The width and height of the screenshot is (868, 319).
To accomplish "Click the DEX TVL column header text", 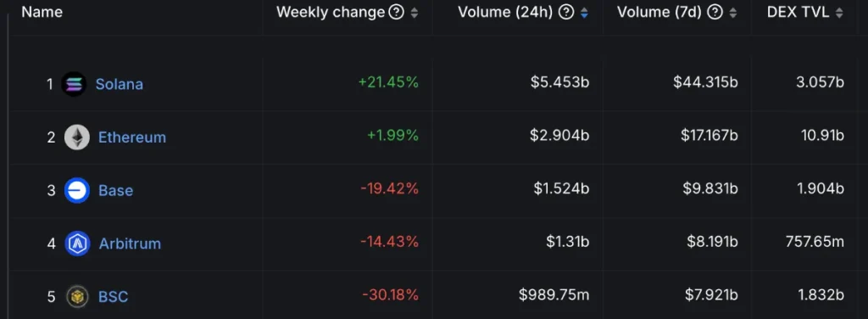I will 798,12.
